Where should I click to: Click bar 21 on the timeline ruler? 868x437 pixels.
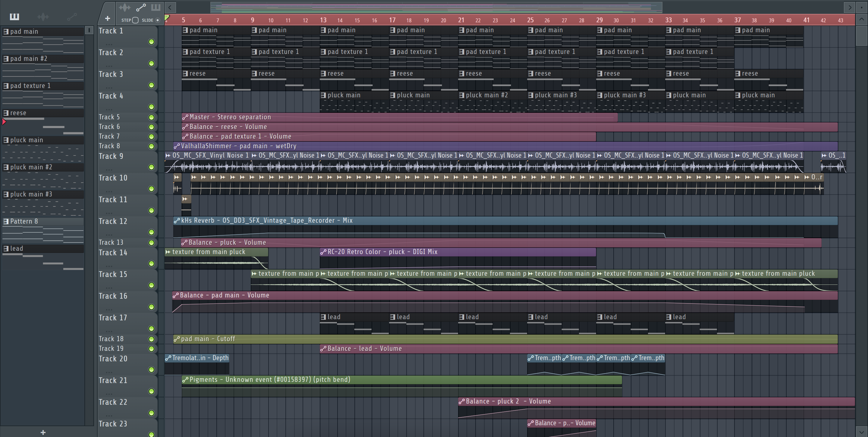click(x=461, y=20)
